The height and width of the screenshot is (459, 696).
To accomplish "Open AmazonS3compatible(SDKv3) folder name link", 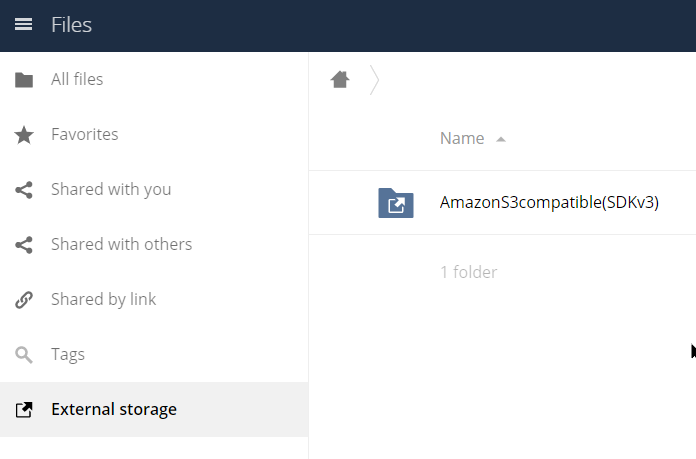I will click(549, 202).
